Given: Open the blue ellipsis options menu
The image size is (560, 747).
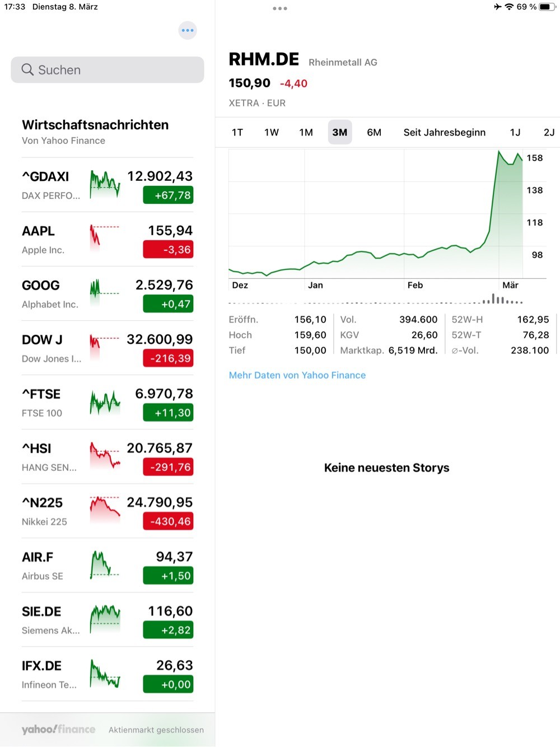Looking at the screenshot, I should 188,30.
